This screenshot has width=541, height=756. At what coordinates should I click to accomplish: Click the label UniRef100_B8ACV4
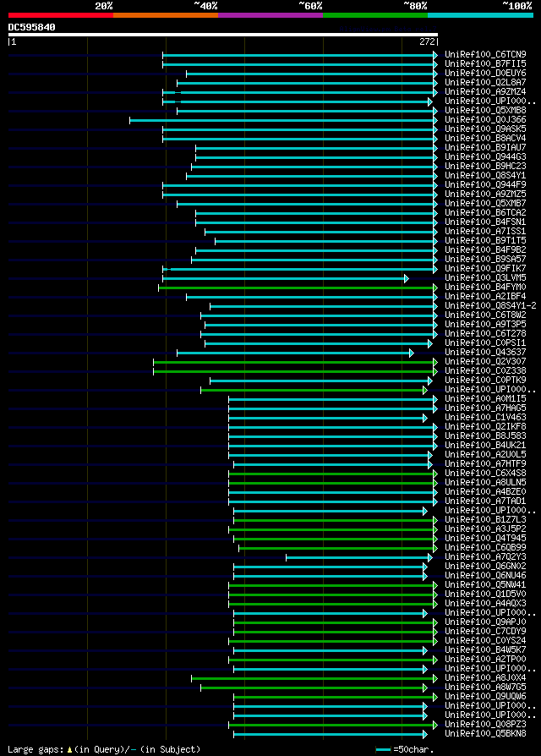click(x=485, y=138)
